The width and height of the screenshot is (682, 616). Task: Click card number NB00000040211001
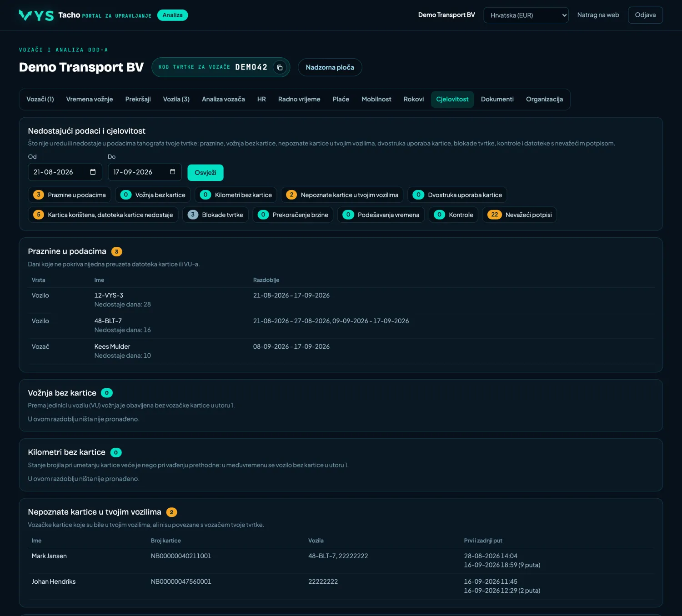[x=181, y=556]
